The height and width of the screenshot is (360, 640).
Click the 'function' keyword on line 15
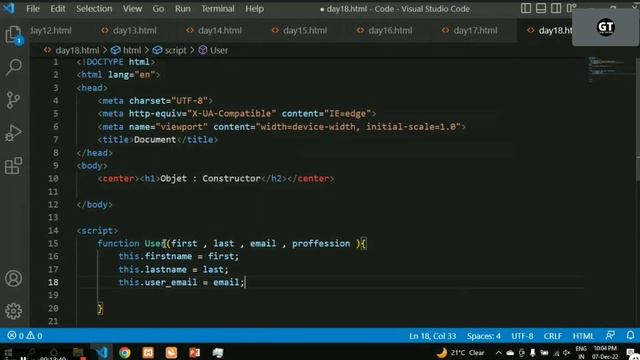(x=118, y=243)
